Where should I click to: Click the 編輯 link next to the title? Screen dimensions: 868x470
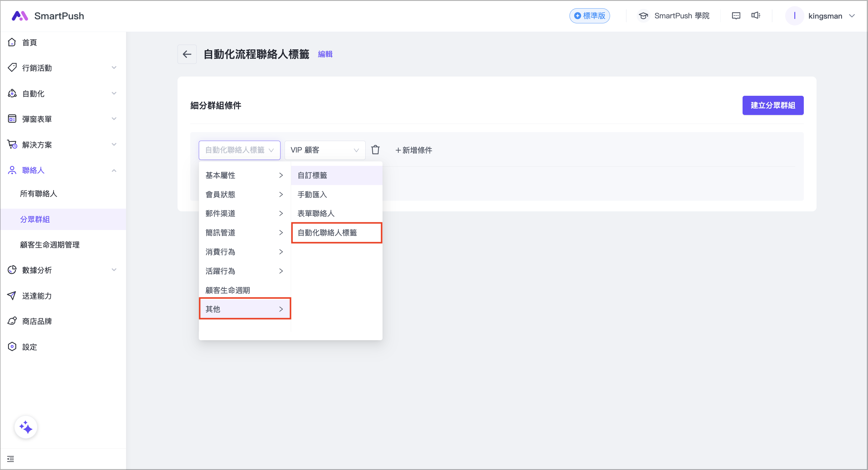[325, 54]
